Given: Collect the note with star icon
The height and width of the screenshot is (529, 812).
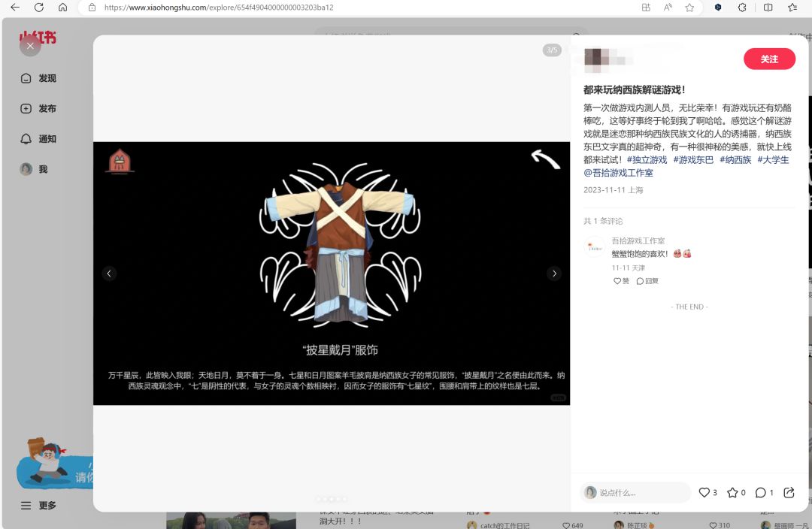Looking at the screenshot, I should [x=733, y=492].
